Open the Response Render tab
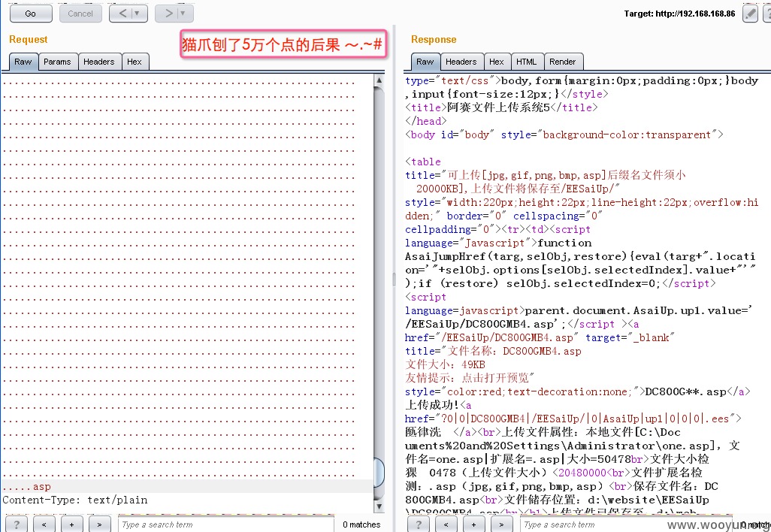 [x=563, y=62]
